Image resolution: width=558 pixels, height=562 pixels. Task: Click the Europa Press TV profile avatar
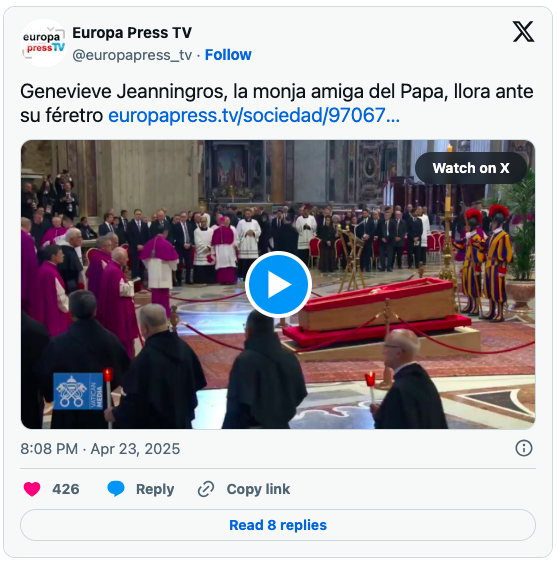44,43
